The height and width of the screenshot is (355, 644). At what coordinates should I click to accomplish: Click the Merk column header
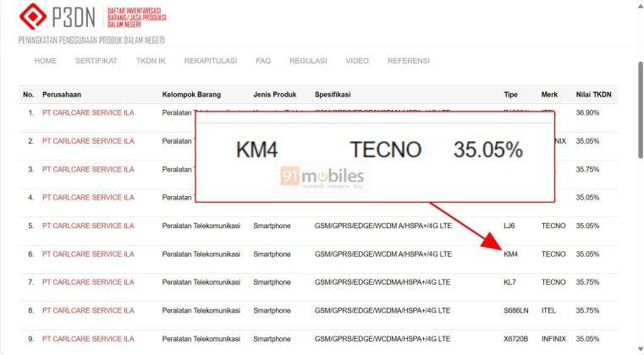coord(549,95)
